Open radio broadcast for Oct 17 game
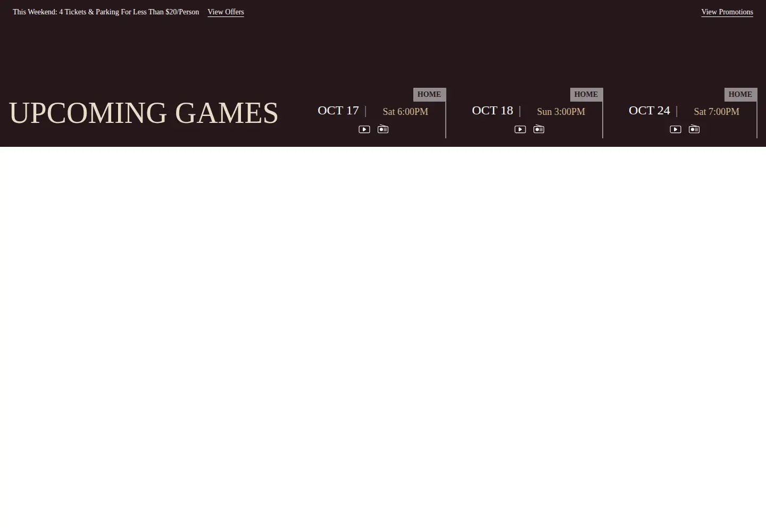The image size is (766, 532). click(x=383, y=129)
